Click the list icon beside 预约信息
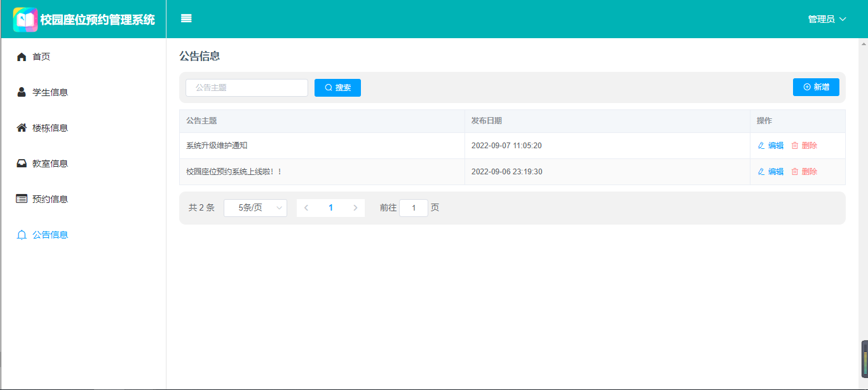Screen dimensions: 868x390 (x=22, y=199)
